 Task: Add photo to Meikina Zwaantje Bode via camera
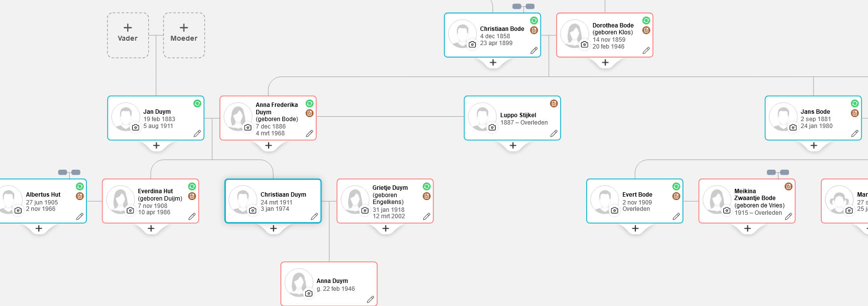(x=727, y=210)
